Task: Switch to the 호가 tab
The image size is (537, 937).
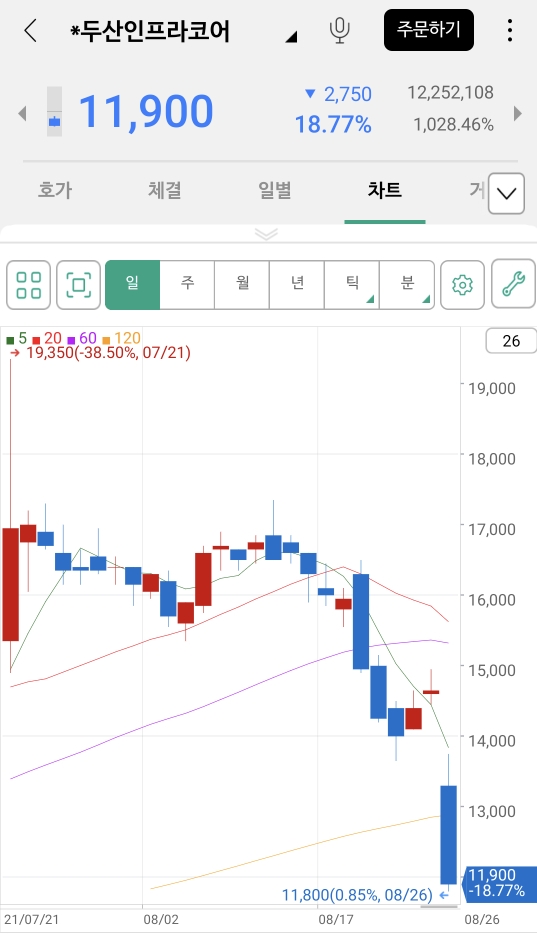Action: (55, 190)
